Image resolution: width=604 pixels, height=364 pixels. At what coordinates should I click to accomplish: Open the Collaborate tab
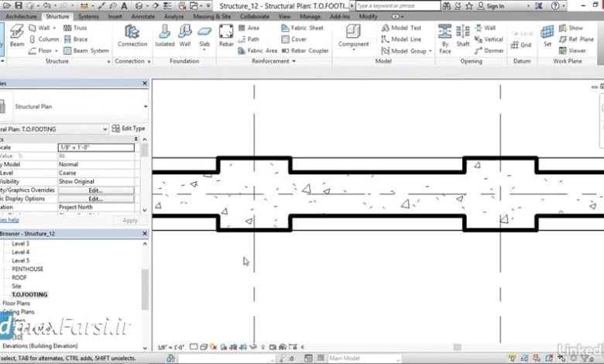[255, 16]
